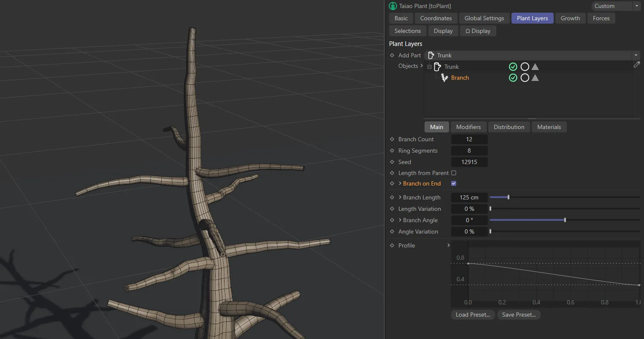Open the Distribution tab
The height and width of the screenshot is (339, 644).
click(x=509, y=127)
